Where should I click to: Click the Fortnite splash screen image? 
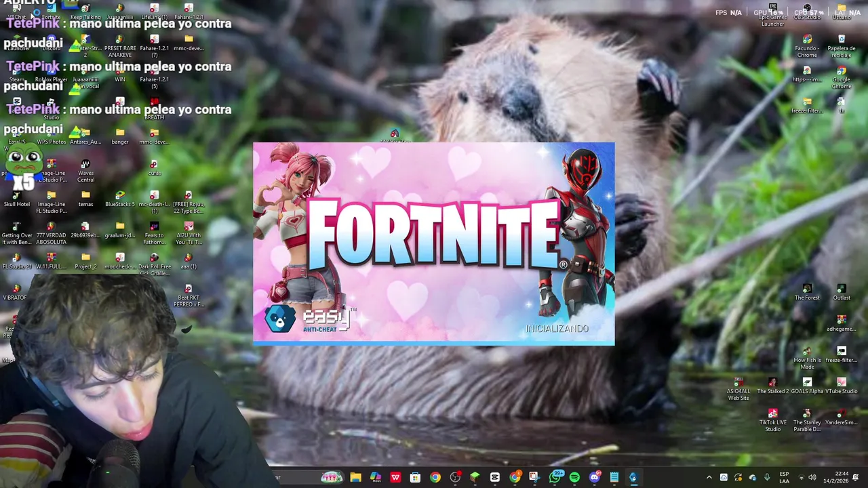(434, 243)
